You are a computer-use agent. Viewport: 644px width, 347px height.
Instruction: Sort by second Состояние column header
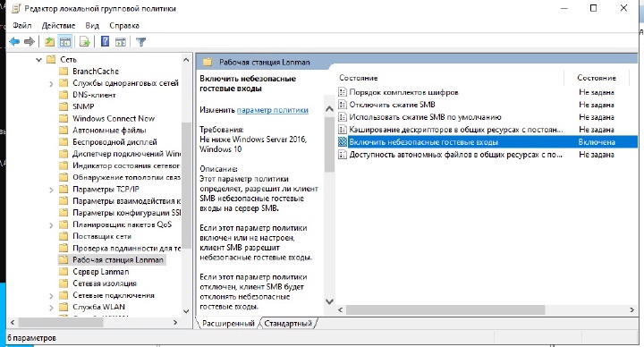(x=597, y=78)
